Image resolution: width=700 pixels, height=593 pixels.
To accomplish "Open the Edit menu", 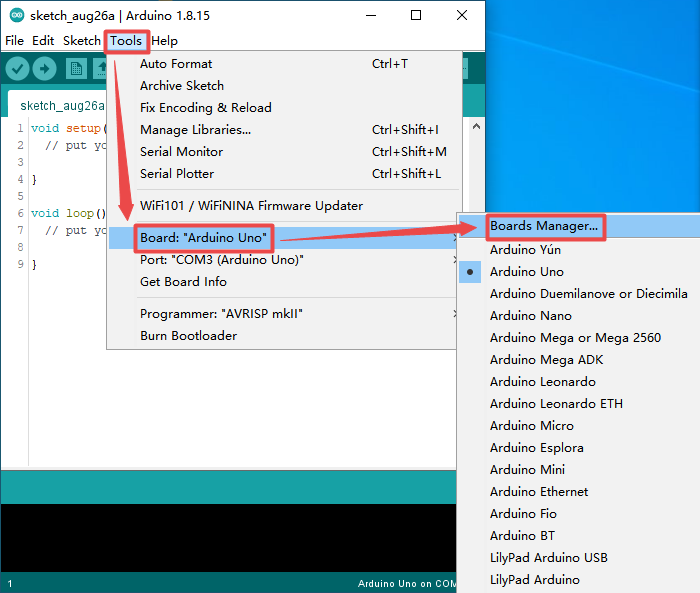I will [43, 41].
